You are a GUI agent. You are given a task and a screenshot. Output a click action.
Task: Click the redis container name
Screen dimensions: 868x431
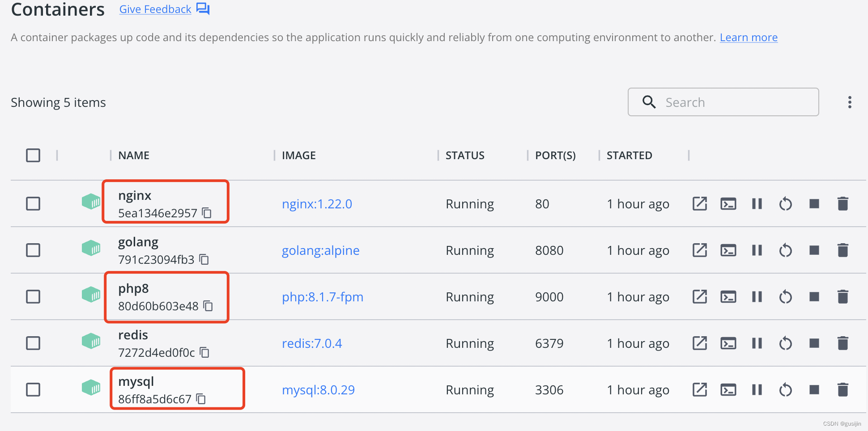coord(133,335)
